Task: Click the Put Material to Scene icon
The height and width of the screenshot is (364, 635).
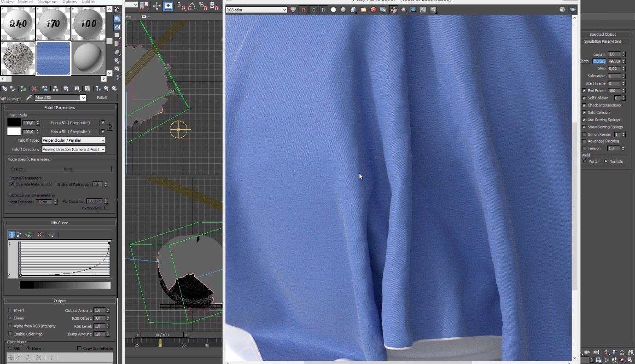Action: (13, 88)
